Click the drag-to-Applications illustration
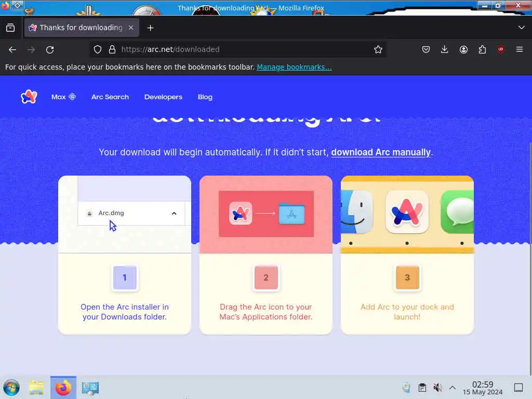This screenshot has width=532, height=399. coord(266,214)
